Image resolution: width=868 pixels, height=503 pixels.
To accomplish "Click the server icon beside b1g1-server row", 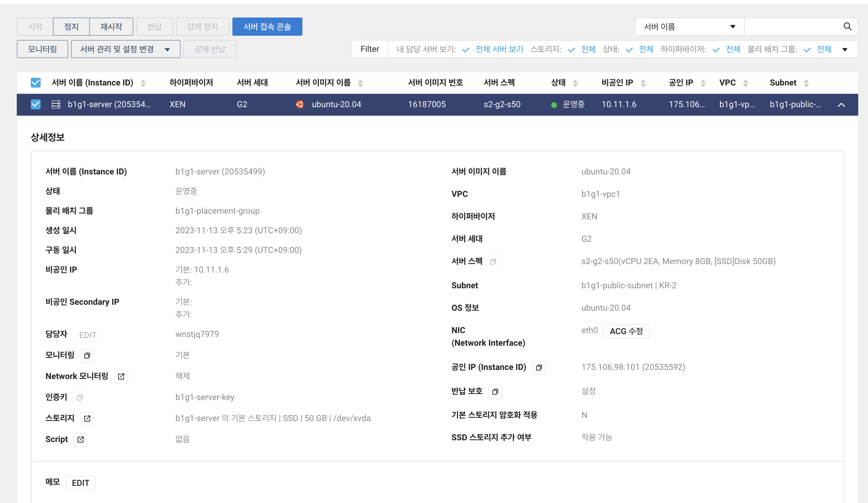I will click(56, 104).
